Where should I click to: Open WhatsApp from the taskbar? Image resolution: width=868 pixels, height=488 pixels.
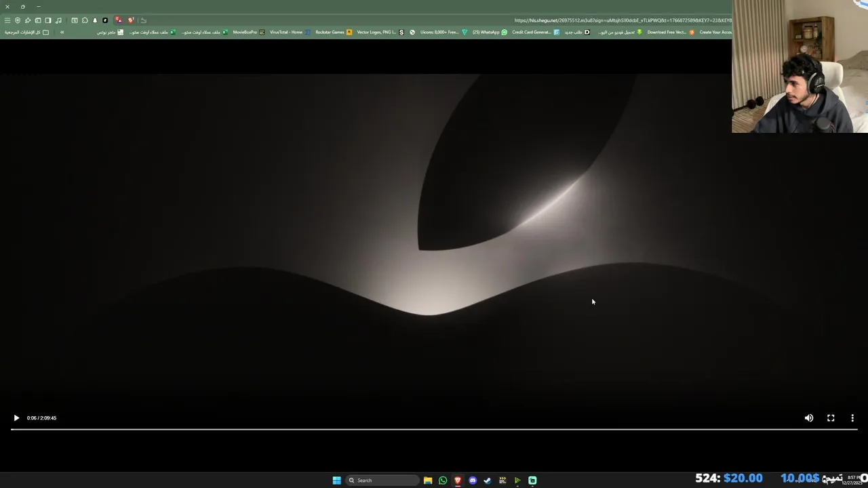tap(443, 481)
